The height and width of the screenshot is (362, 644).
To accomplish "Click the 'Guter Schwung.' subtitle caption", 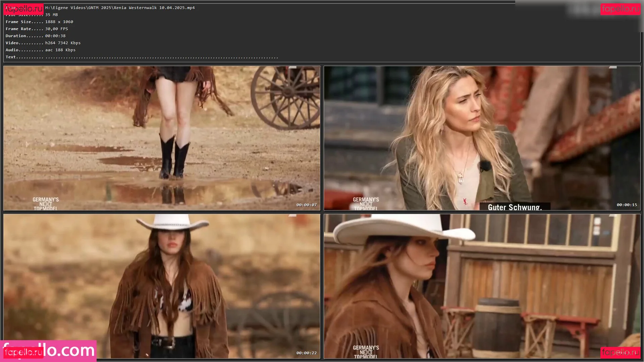I will 515,207.
